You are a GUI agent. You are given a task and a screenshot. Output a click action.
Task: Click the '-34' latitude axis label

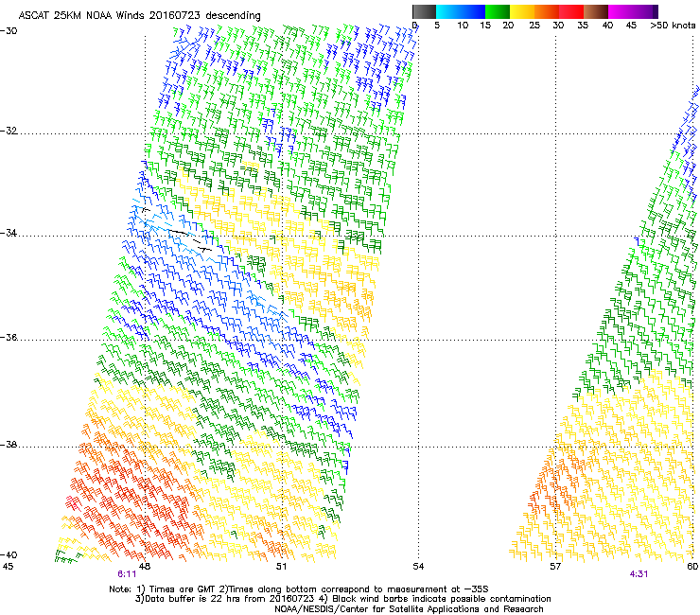tap(9, 233)
